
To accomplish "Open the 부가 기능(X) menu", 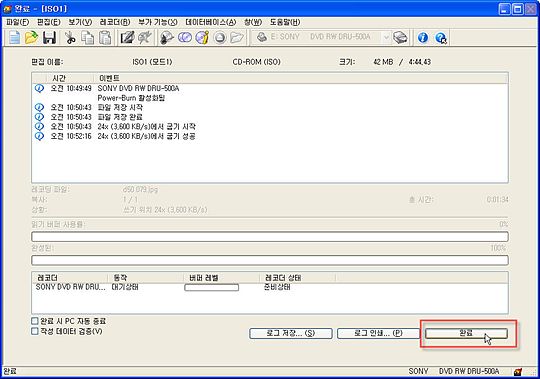I will pos(158,22).
